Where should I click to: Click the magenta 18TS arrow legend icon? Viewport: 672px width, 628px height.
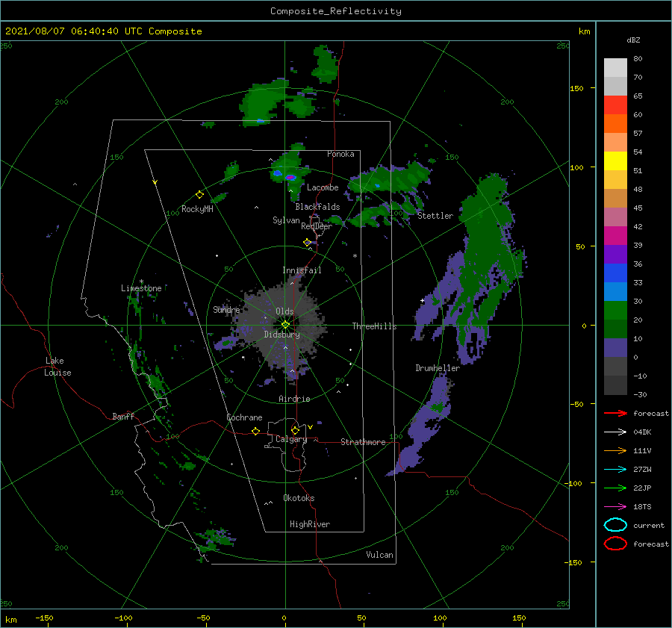click(x=615, y=507)
